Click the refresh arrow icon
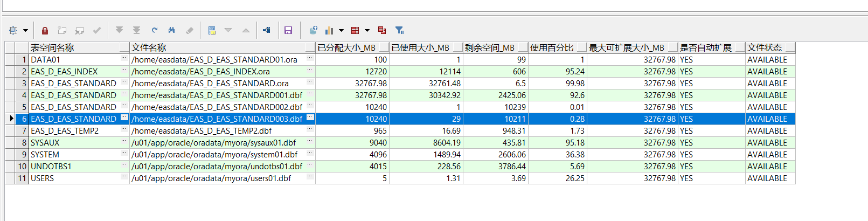This screenshot has height=221, width=868. click(155, 31)
